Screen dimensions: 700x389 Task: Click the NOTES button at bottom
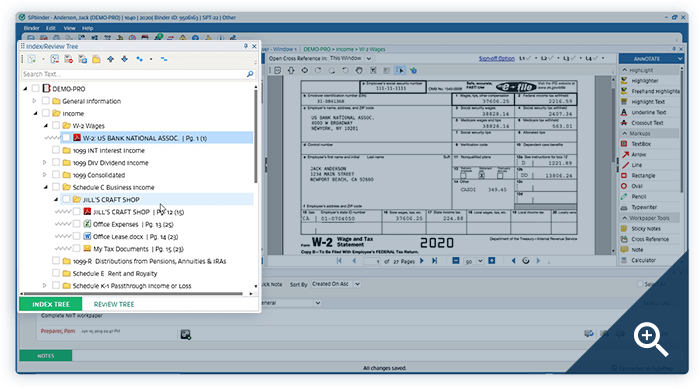46,356
